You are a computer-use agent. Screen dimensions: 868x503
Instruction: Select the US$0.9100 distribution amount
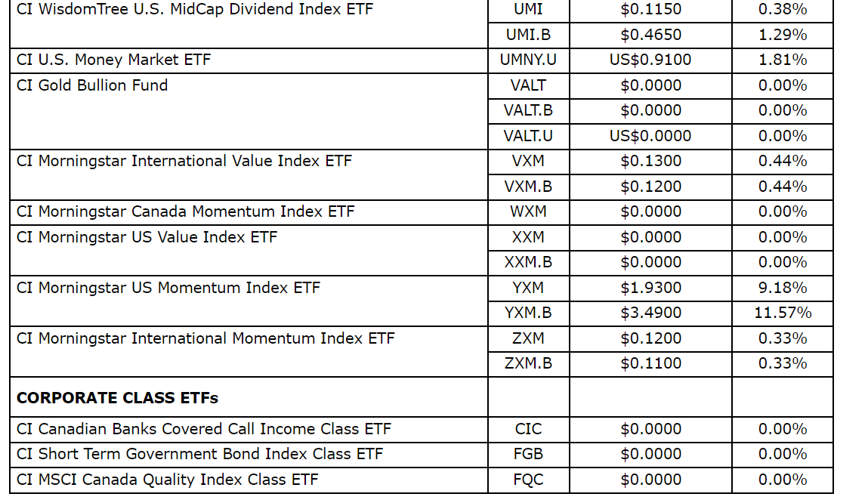[650, 60]
